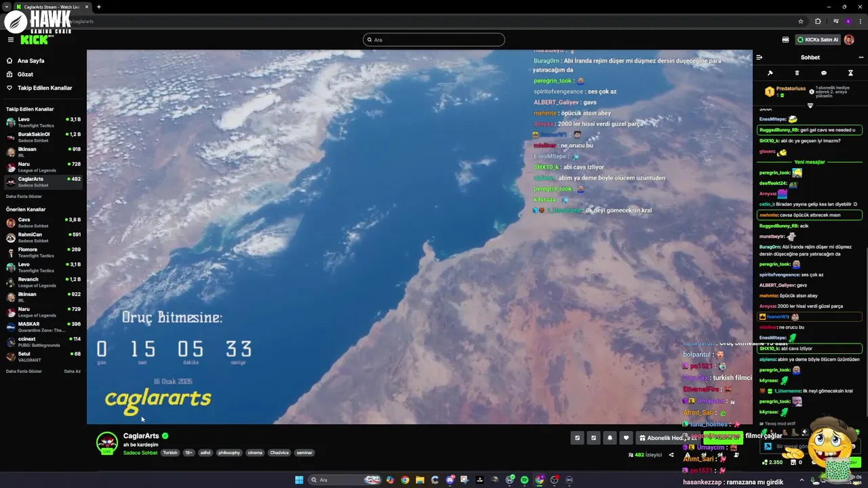
Task: Expand followed channels with Daha Fazla Göster
Action: [x=24, y=197]
